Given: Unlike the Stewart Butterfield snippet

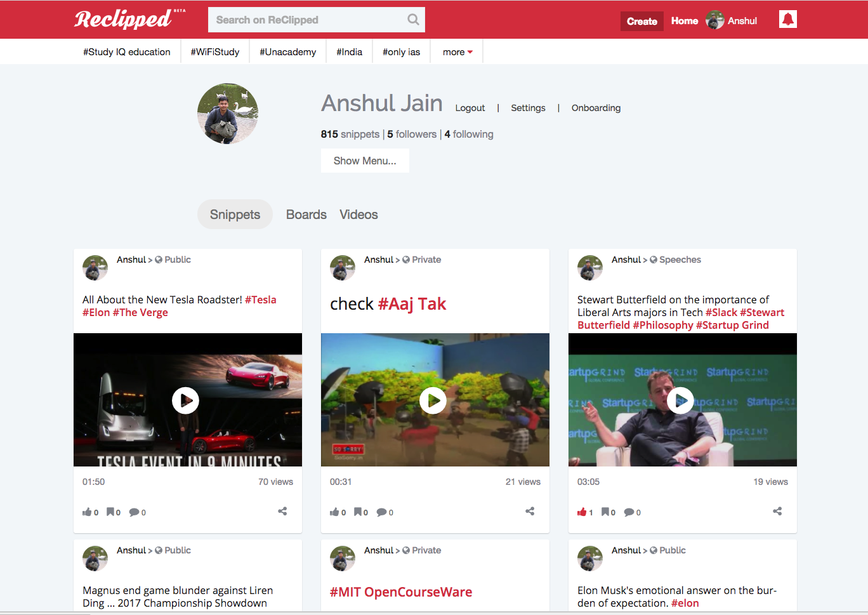Looking at the screenshot, I should point(582,512).
